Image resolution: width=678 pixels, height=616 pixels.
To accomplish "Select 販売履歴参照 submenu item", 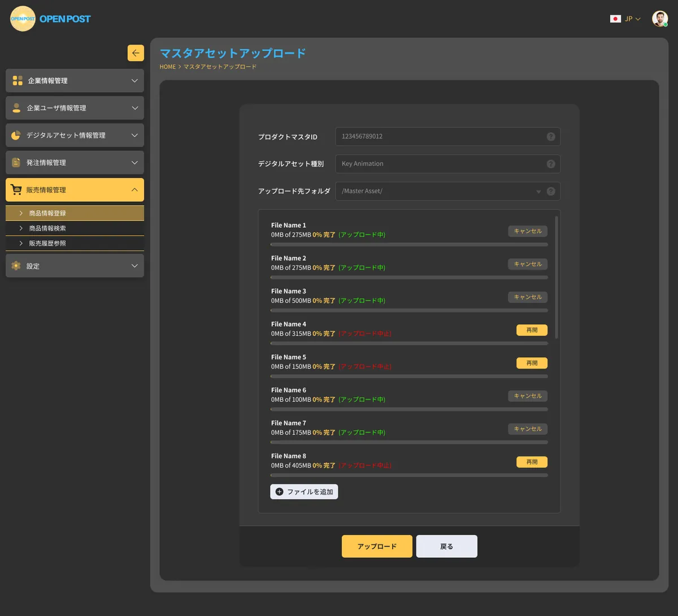I will pyautogui.click(x=75, y=244).
